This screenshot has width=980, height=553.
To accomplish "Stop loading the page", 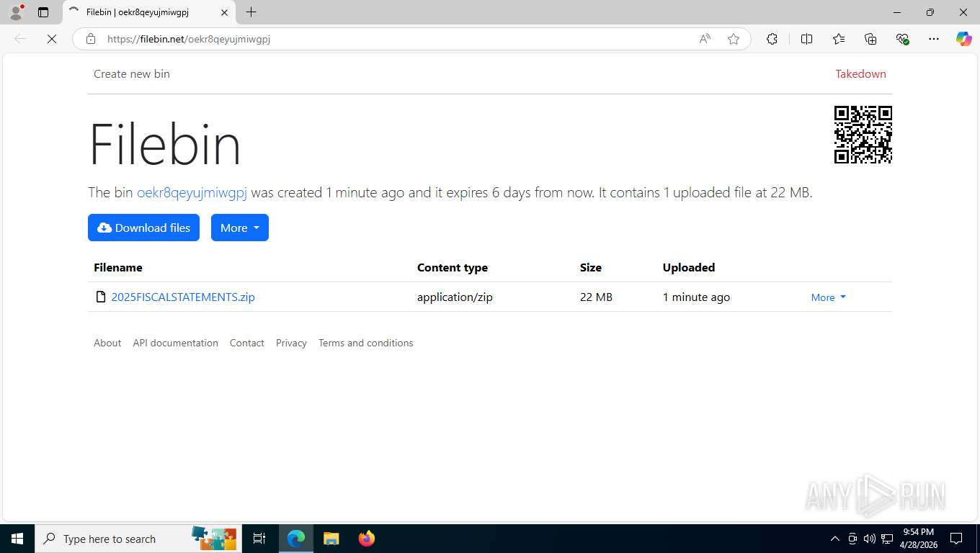I will (x=52, y=39).
